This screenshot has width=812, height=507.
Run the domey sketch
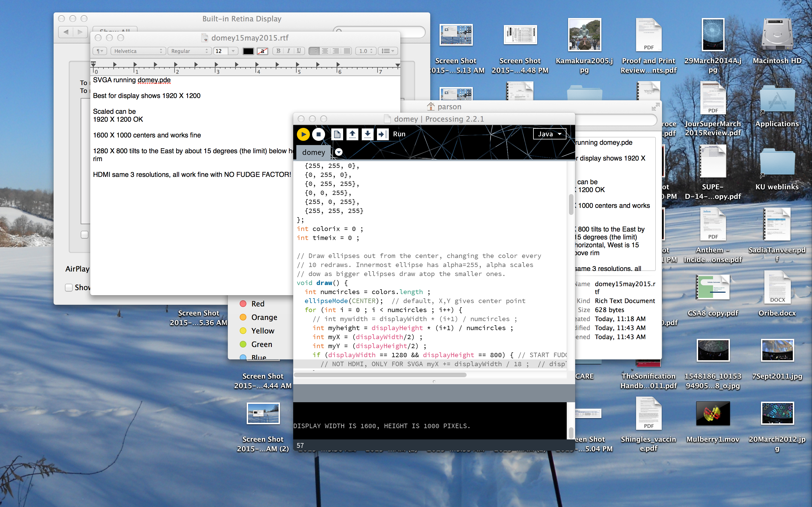pyautogui.click(x=303, y=134)
